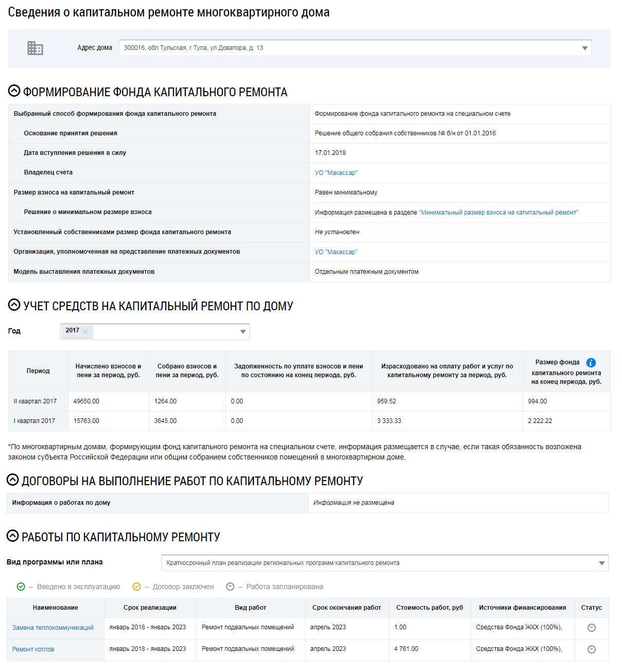Collapse Договоры на выполнение работ section
The height and width of the screenshot is (672, 622).
[x=13, y=480]
